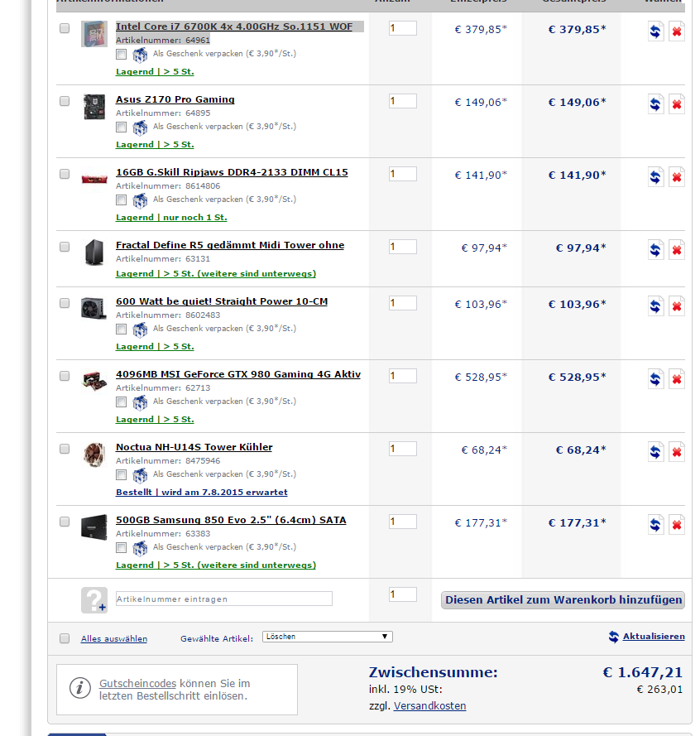
Task: Refresh the Noctua NH-U14S row
Action: click(x=655, y=452)
